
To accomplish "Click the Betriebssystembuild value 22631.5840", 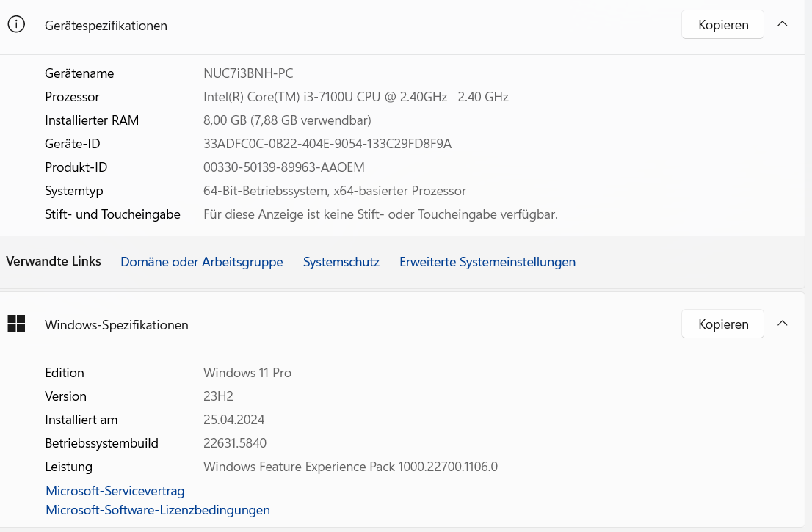I will tap(235, 443).
